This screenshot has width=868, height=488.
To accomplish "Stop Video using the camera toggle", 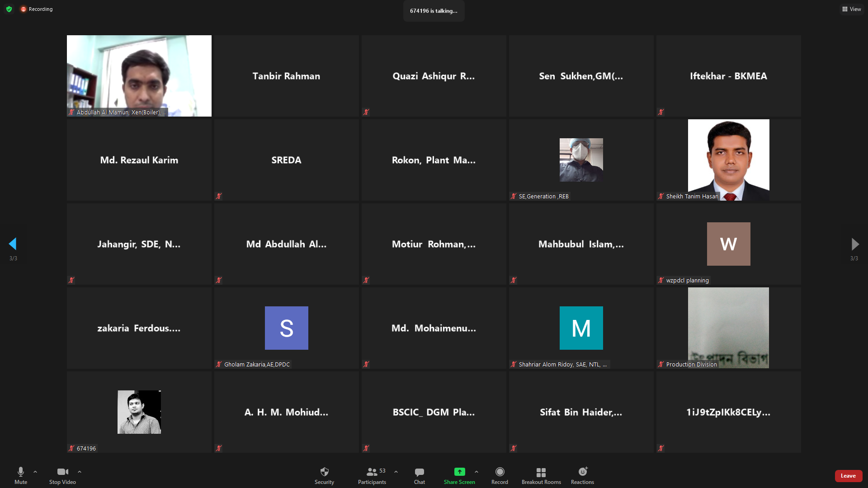I will 62,475.
